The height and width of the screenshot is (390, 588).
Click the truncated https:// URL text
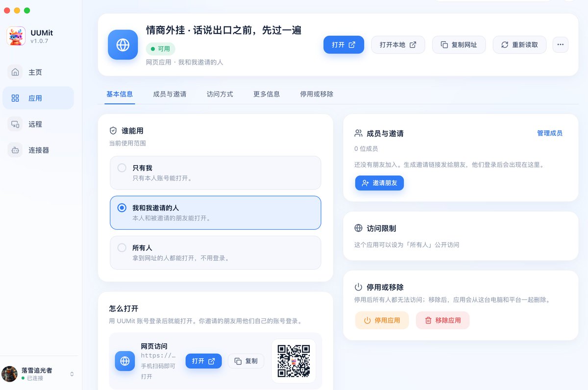(158, 356)
